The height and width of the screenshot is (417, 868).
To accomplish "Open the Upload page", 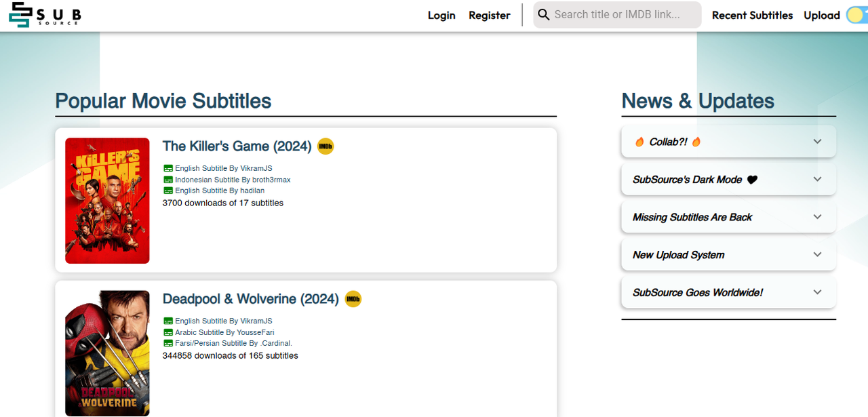I will [x=822, y=15].
